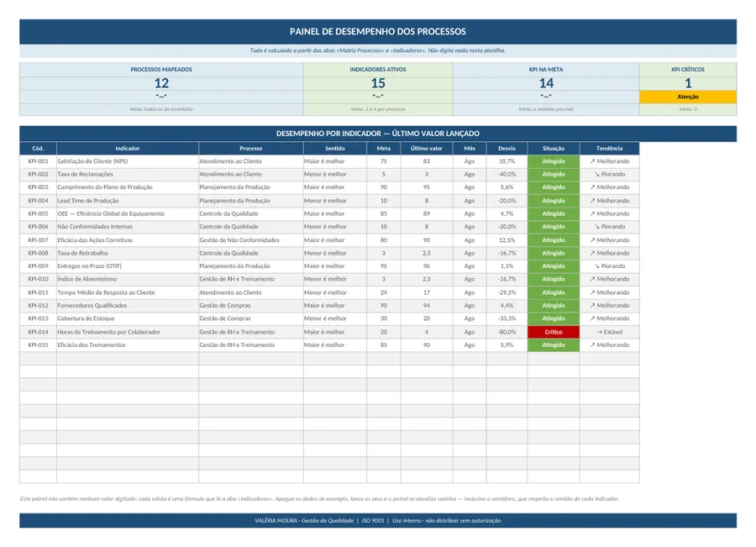The image size is (756, 547).
Task: Select cell 'KPI-001'
Action: coord(38,161)
